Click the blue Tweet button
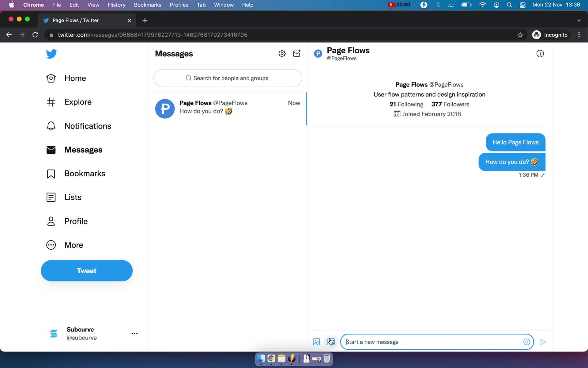Screen dimensions: 588x368 (87, 270)
